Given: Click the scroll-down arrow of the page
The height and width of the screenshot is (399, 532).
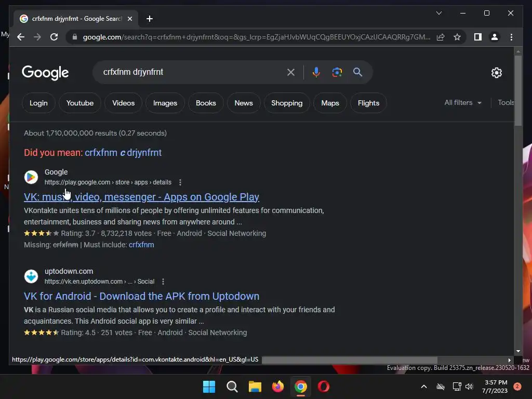Looking at the screenshot, I should (518, 351).
